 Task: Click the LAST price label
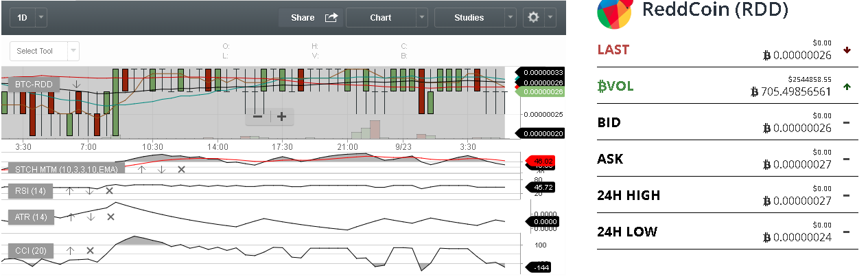613,49
